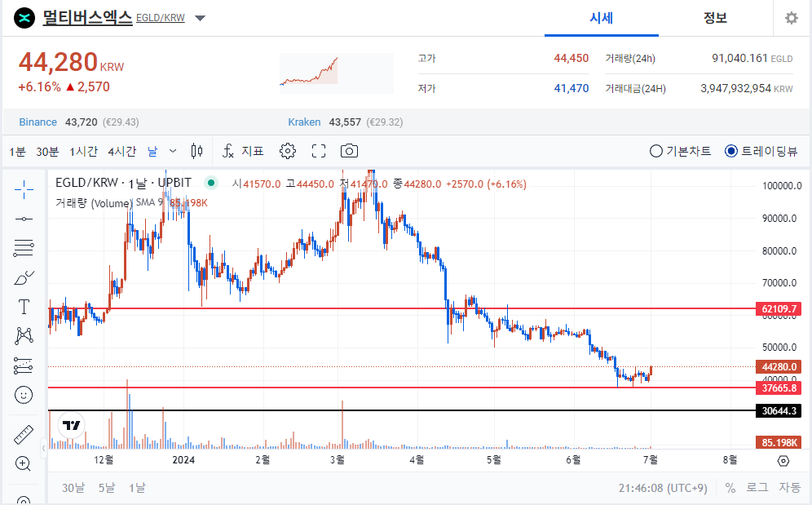This screenshot has height=505, width=812.
Task: Expand the candle style selector
Action: coord(196,151)
